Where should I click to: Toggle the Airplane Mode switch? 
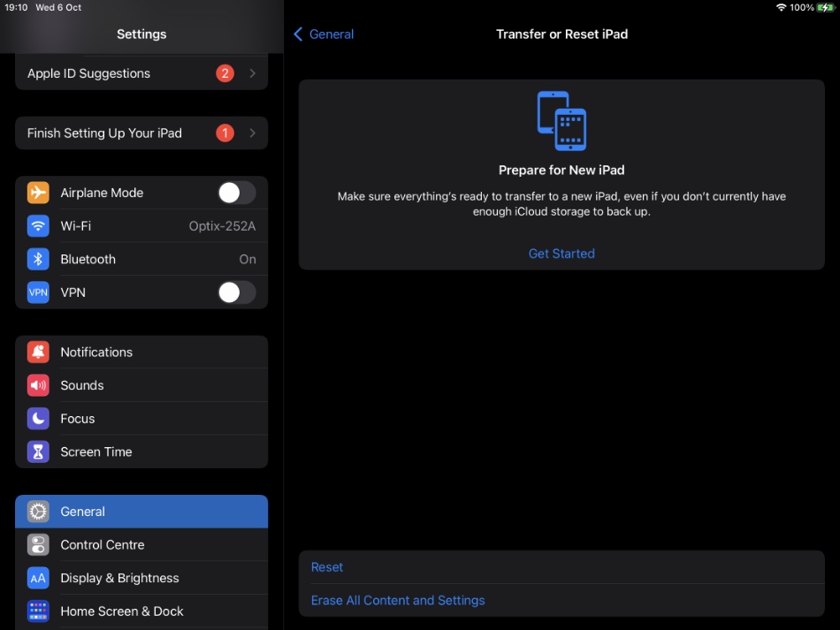click(x=237, y=193)
